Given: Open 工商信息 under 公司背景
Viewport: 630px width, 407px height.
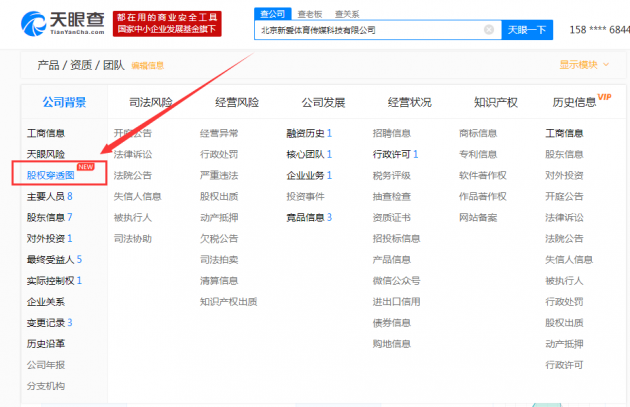Looking at the screenshot, I should 46,133.
